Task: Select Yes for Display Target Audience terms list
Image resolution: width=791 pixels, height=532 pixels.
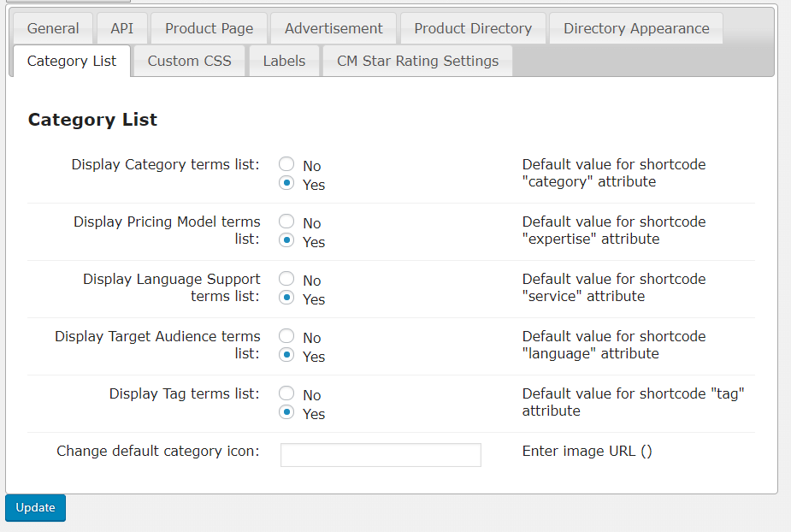Action: click(287, 355)
